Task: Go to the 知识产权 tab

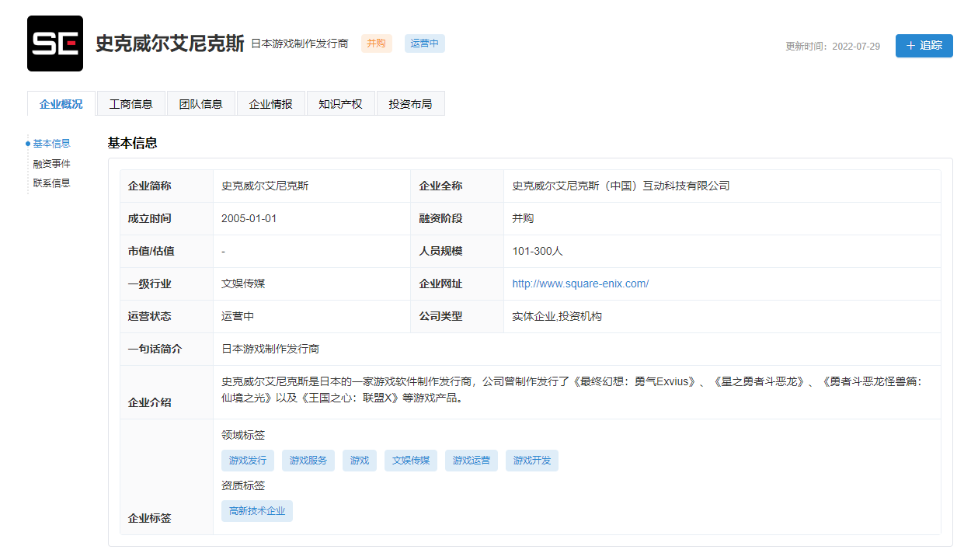Action: [x=341, y=104]
